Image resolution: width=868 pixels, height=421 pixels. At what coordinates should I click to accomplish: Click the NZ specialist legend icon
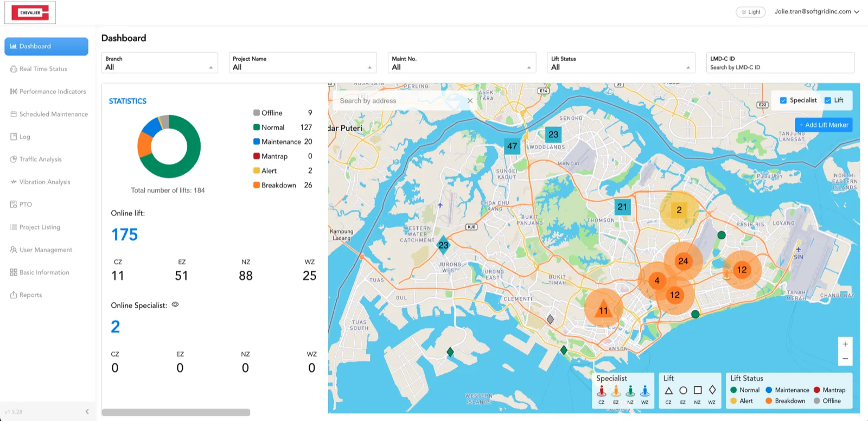(630, 391)
